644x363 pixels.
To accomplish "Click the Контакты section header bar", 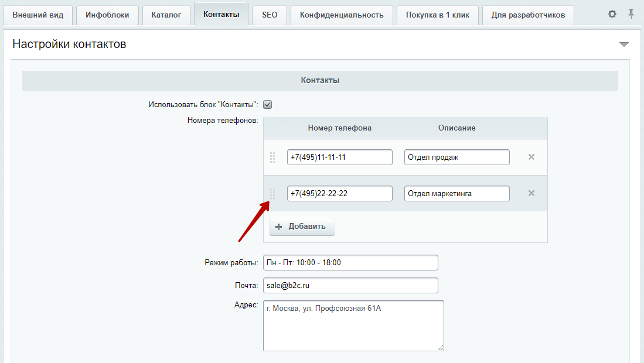I will pyautogui.click(x=320, y=80).
